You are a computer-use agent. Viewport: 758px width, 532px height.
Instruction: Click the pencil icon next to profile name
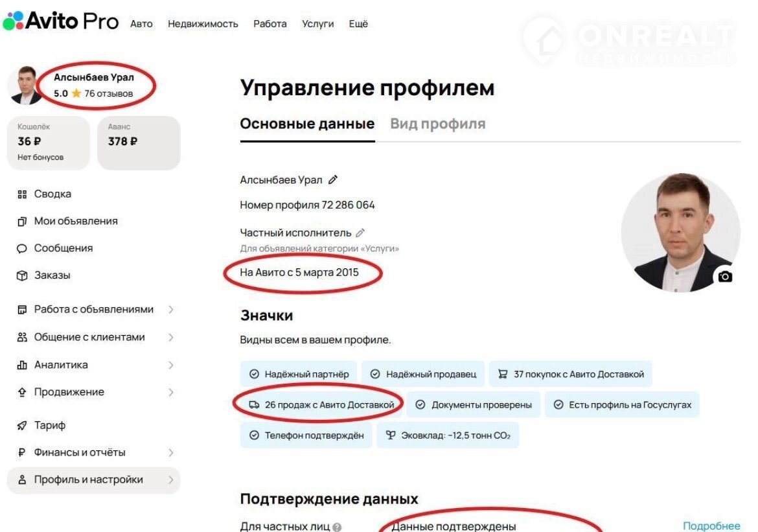333,179
